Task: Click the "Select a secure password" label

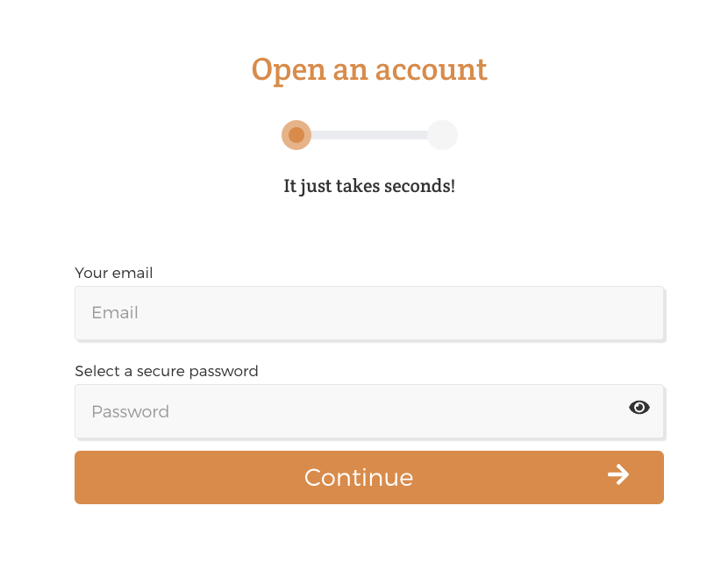Action: 167,371
